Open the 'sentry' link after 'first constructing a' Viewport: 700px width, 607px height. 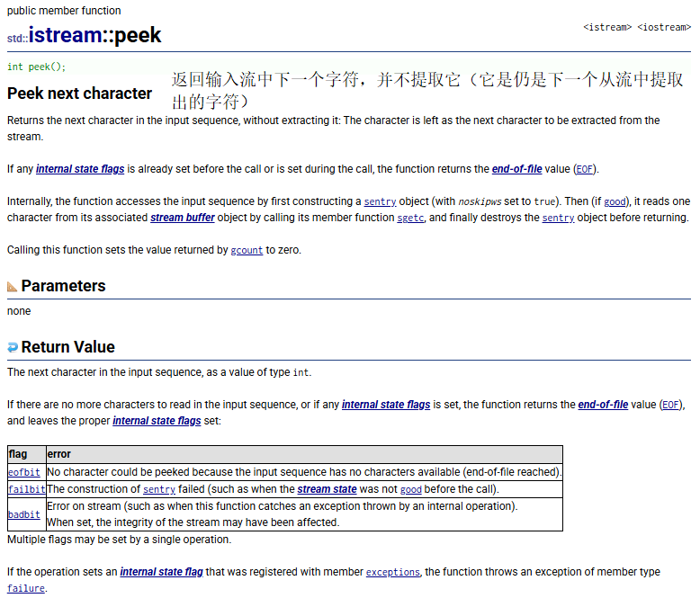point(380,201)
